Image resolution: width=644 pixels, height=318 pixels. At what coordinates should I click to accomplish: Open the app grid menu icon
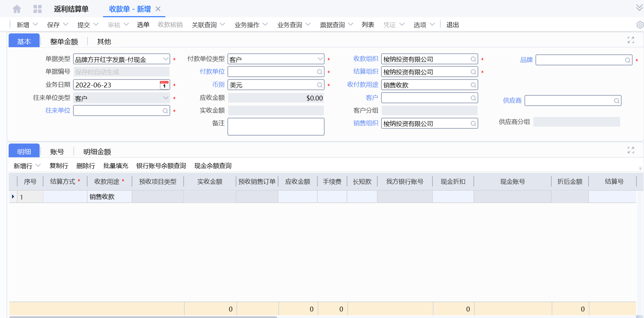[38, 9]
